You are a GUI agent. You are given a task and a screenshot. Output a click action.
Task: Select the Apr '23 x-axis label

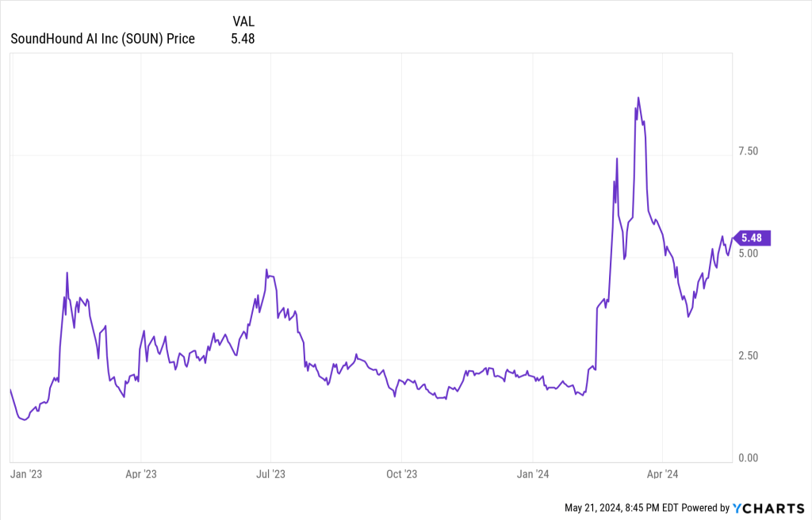[140, 475]
